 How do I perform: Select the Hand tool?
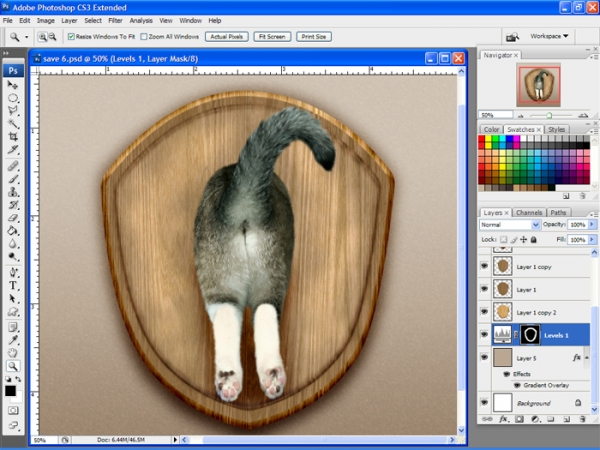pos(13,353)
